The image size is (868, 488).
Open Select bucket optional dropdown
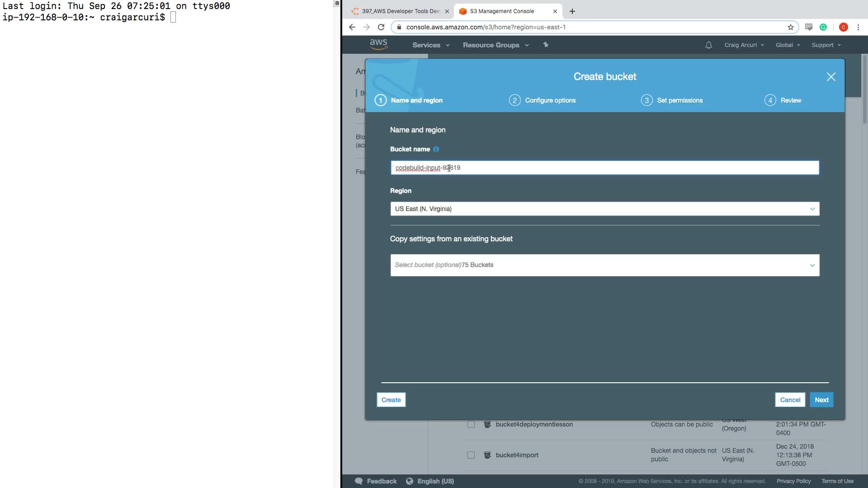pyautogui.click(x=604, y=265)
